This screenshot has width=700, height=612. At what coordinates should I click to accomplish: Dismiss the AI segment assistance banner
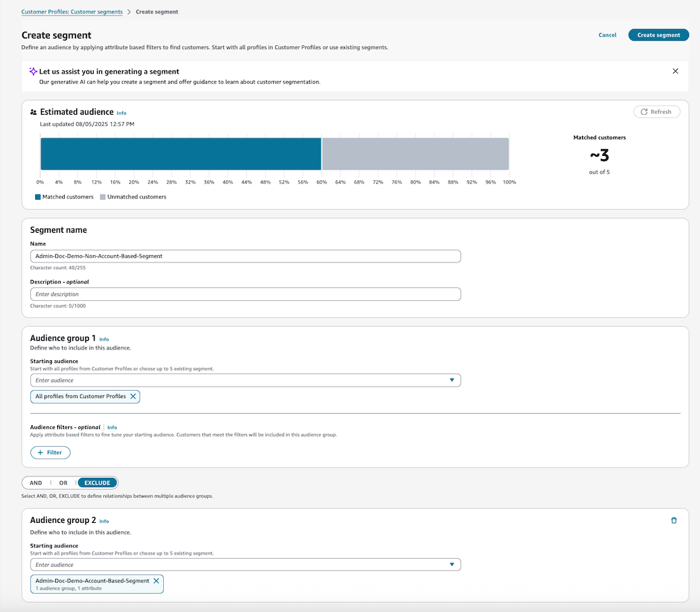coord(675,70)
